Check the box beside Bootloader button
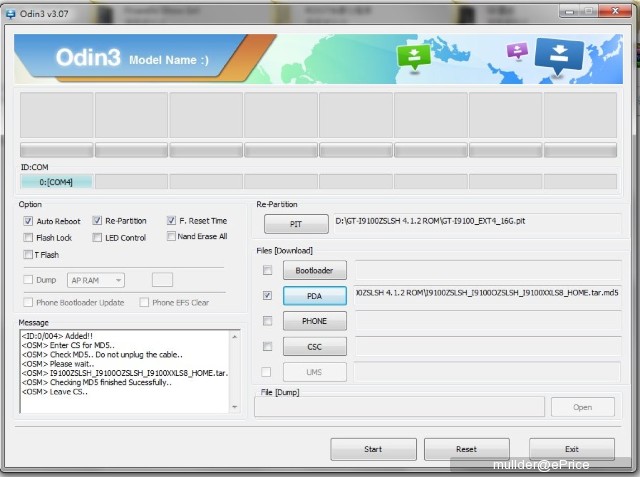 267,270
